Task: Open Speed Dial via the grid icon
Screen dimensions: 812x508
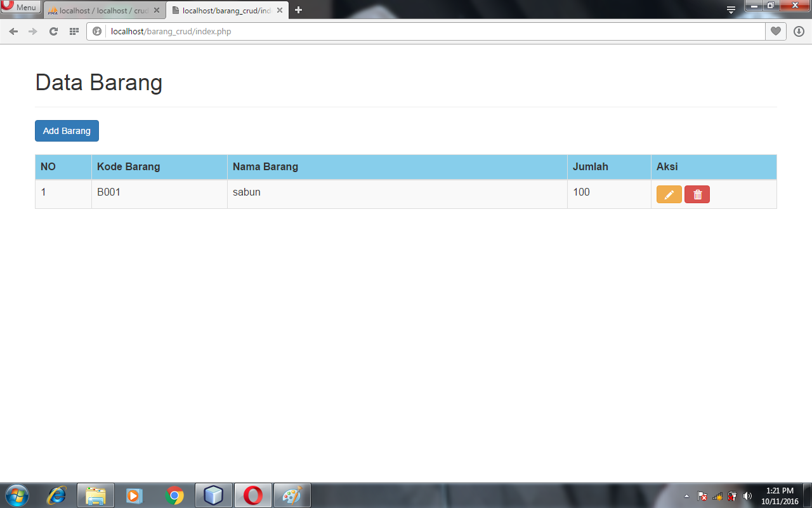Action: [x=74, y=30]
